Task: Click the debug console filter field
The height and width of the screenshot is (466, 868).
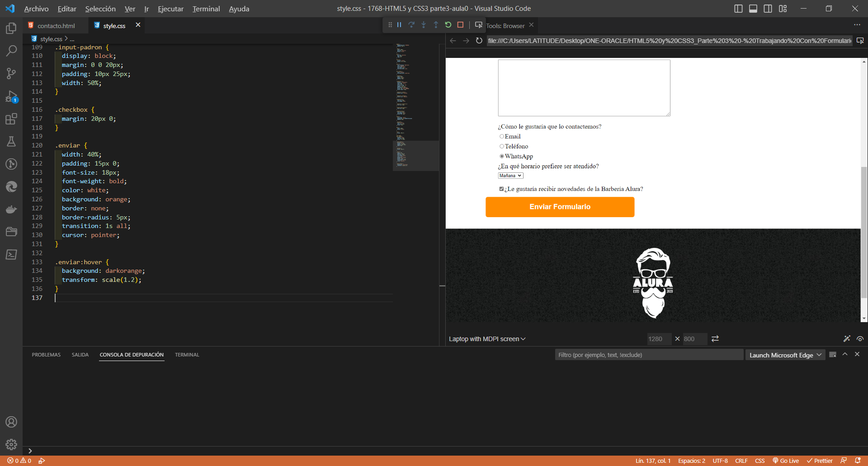Action: (x=649, y=355)
